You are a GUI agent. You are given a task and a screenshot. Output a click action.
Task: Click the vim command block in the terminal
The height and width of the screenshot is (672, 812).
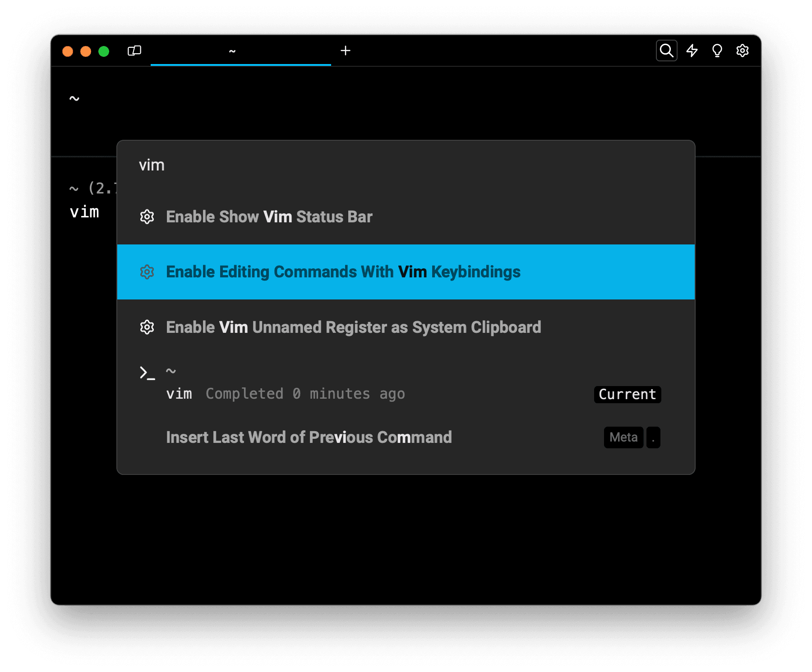click(x=85, y=212)
